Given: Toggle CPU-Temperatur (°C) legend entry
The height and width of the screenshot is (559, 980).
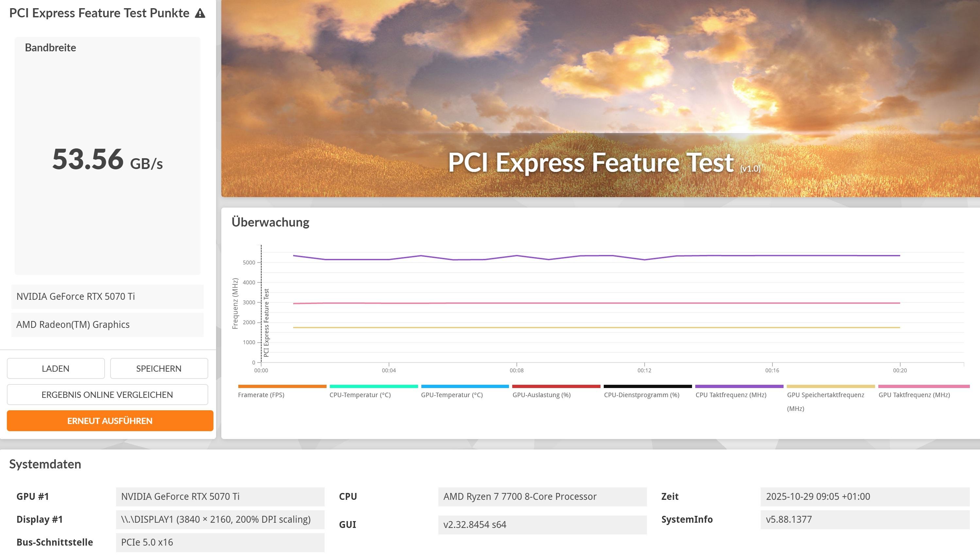Looking at the screenshot, I should click(x=360, y=395).
